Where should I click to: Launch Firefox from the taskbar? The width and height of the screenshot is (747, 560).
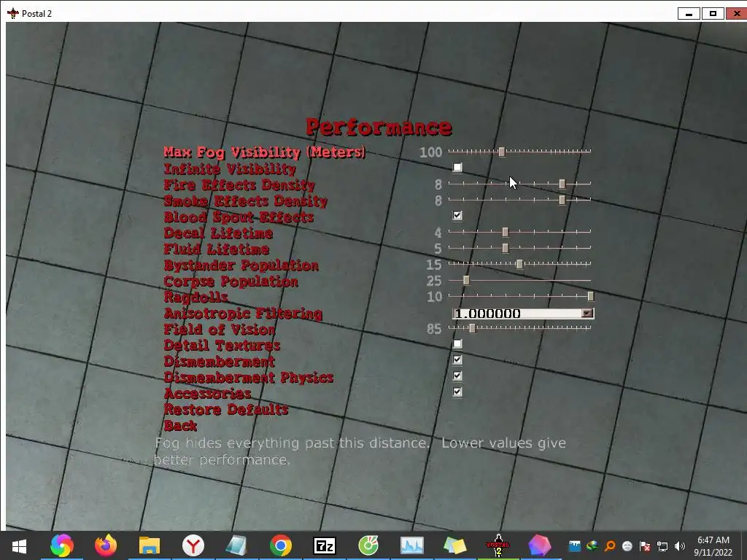coord(106,545)
